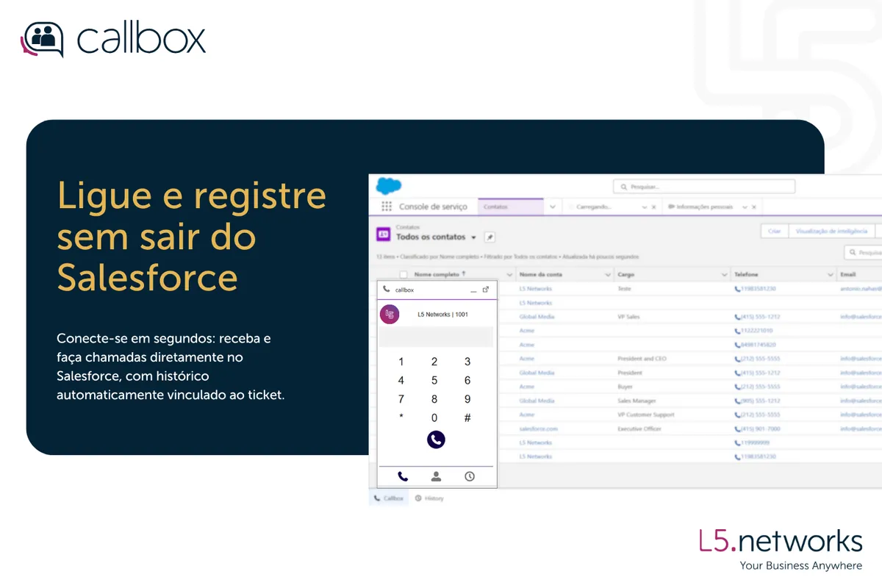The image size is (882, 588).
Task: Dial digit 8 on callbox keypad
Action: (x=434, y=399)
